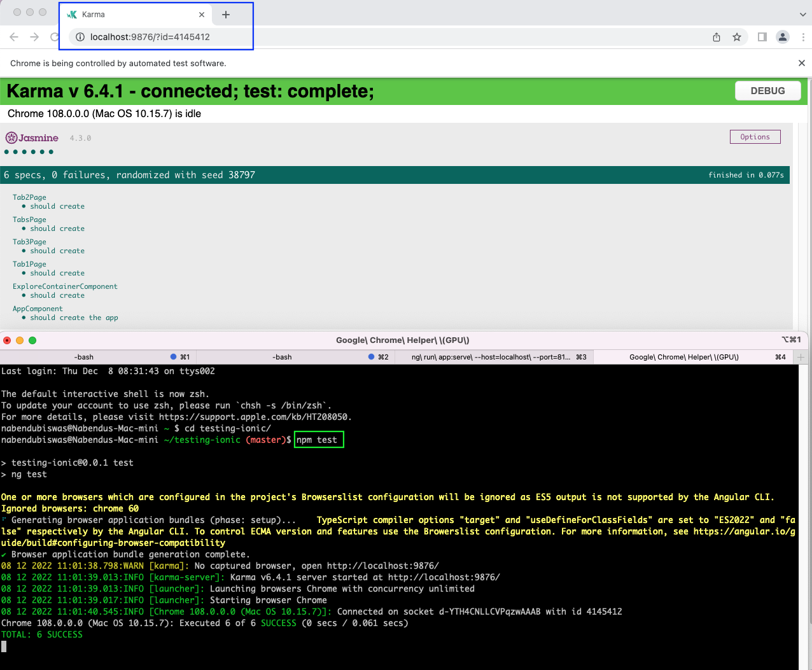Image resolution: width=812 pixels, height=670 pixels.
Task: Open the Tab1Page suite link
Action: point(29,264)
